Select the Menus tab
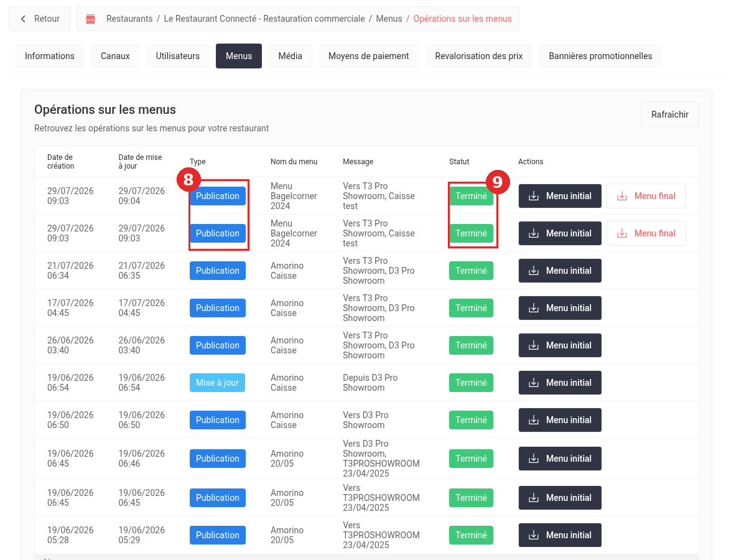734x560 pixels. [239, 56]
